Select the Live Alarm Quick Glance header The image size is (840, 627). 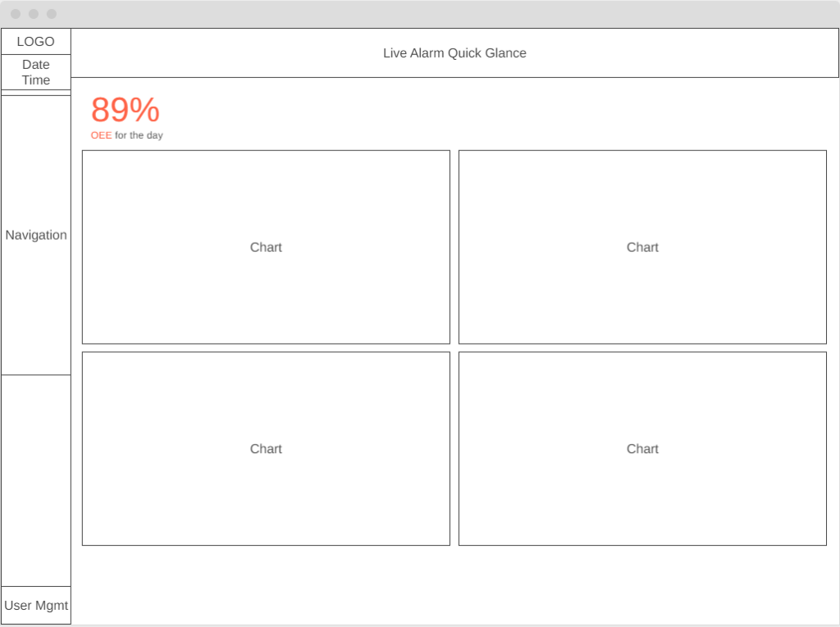pyautogui.click(x=454, y=53)
